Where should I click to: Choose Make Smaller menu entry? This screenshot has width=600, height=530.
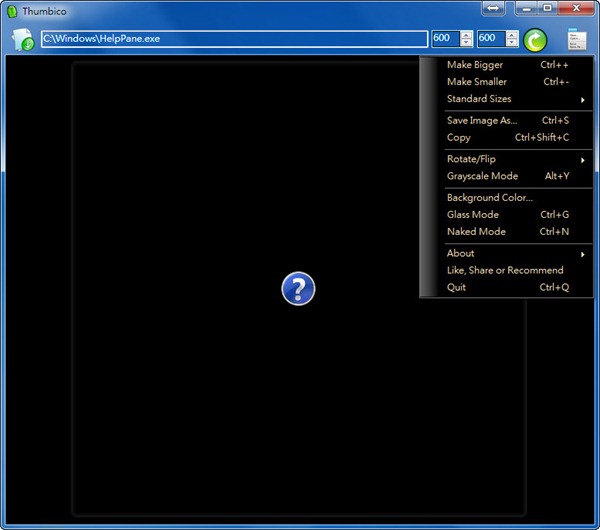[x=477, y=82]
